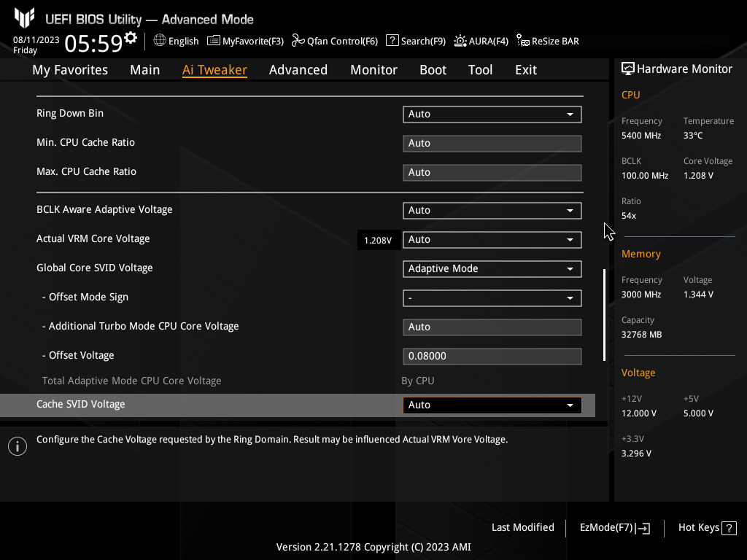747x560 pixels.
Task: Select Cache SVID Voltage row label
Action: coord(80,404)
